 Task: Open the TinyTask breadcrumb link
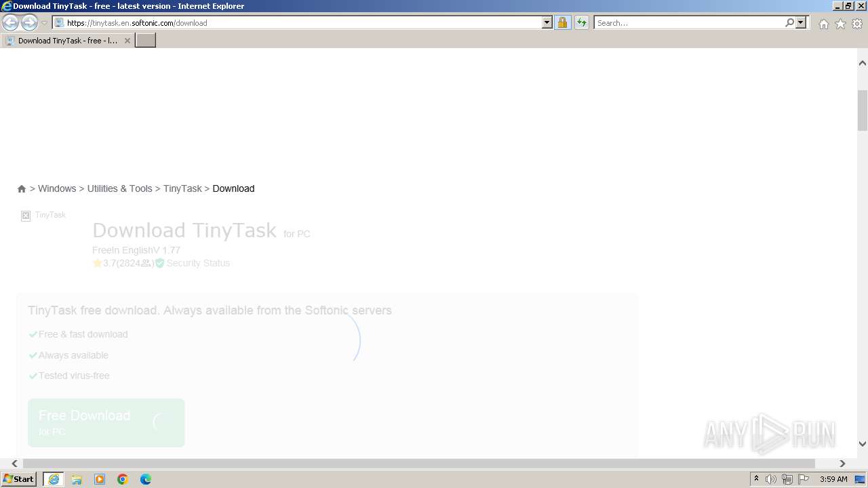tap(182, 188)
